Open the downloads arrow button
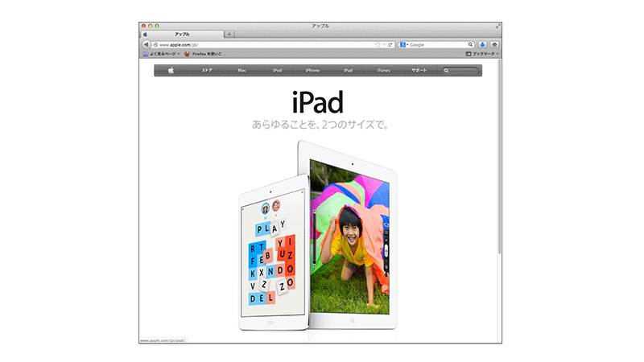 coord(482,44)
